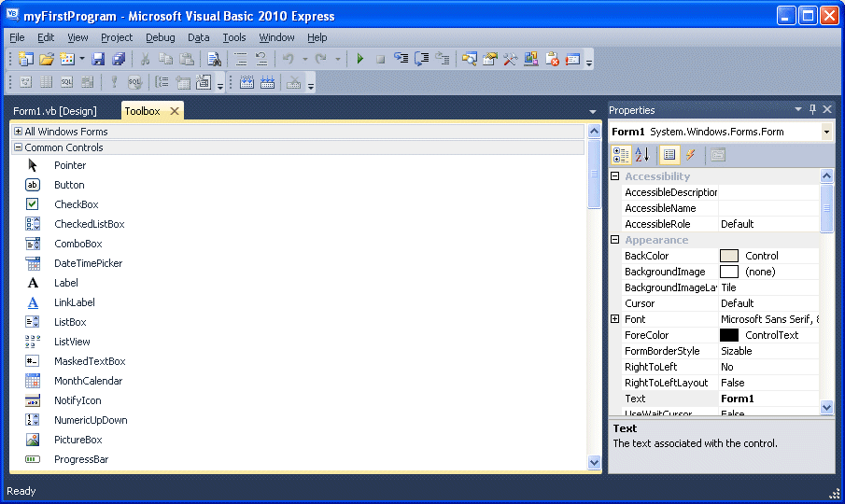The width and height of the screenshot is (845, 504).
Task: Open the Redo history dropdown arrow
Action: tap(338, 59)
